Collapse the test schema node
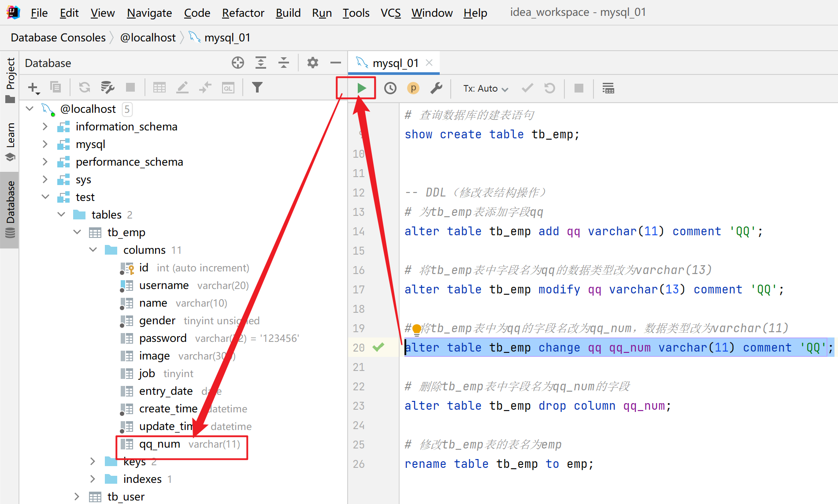This screenshot has height=504, width=838. pos(45,197)
